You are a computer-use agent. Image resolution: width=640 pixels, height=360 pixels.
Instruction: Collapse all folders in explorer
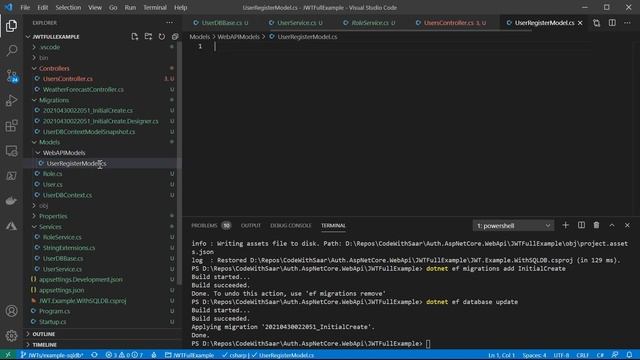coord(175,37)
